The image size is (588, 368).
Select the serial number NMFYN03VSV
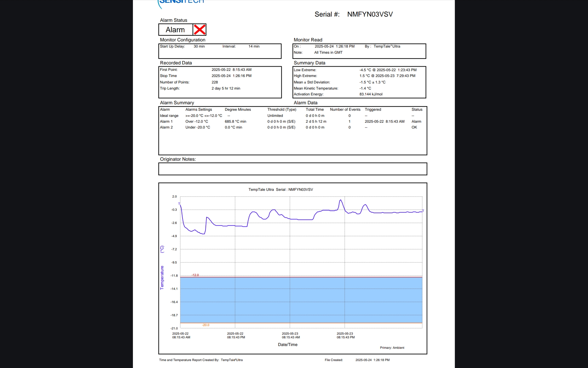[x=370, y=14]
